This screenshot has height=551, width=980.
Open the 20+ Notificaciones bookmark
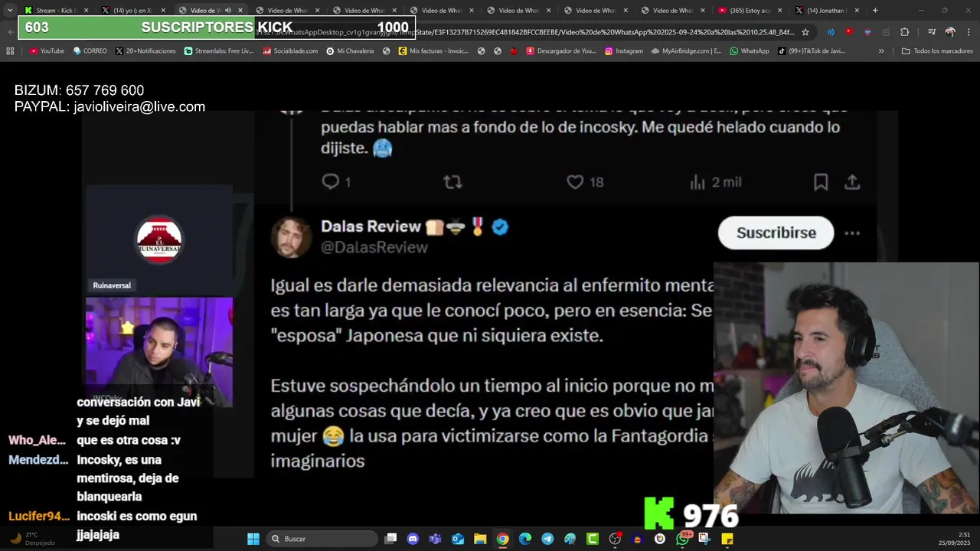click(145, 51)
